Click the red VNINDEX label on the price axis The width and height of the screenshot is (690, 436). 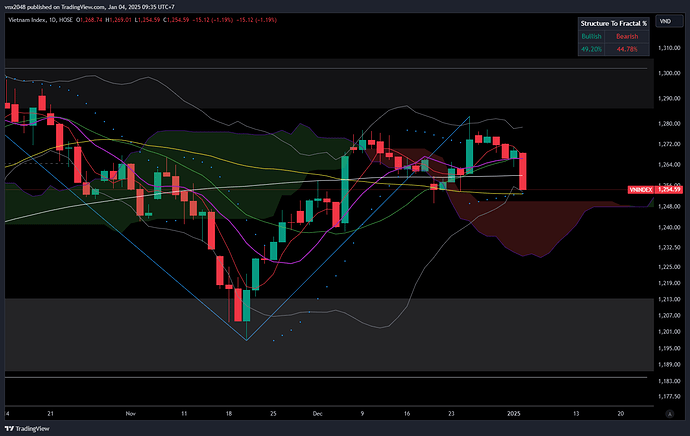click(641, 190)
